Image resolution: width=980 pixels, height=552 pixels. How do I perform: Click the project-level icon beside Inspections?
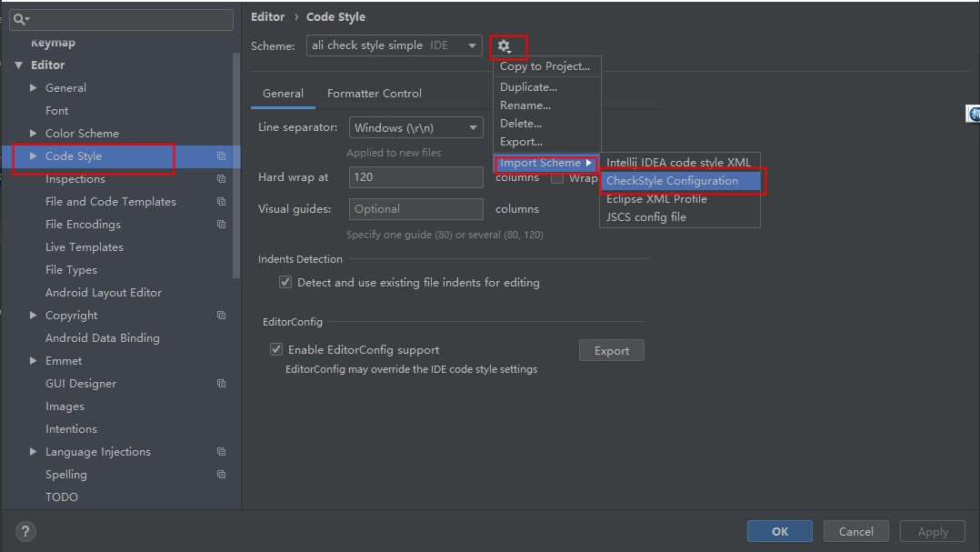coord(221,179)
